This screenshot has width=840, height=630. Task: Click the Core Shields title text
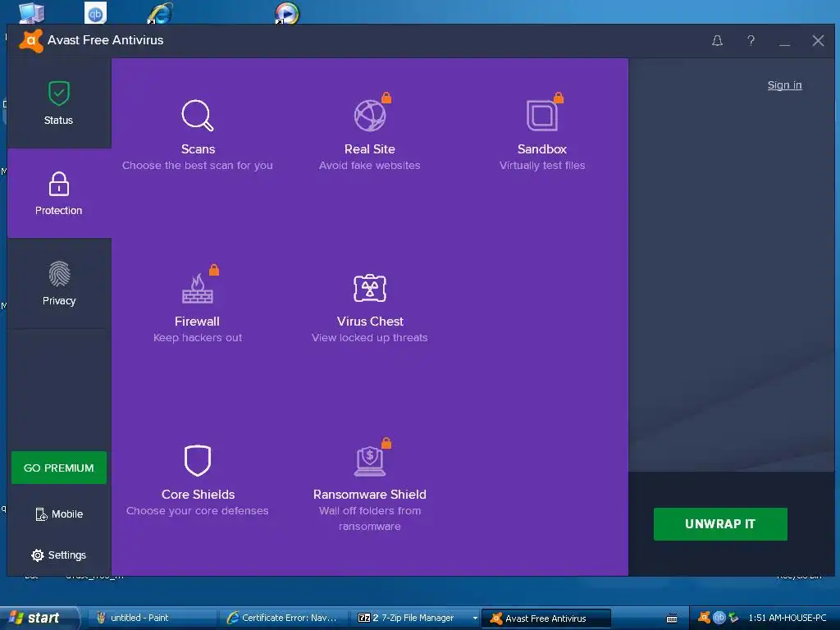tap(199, 495)
